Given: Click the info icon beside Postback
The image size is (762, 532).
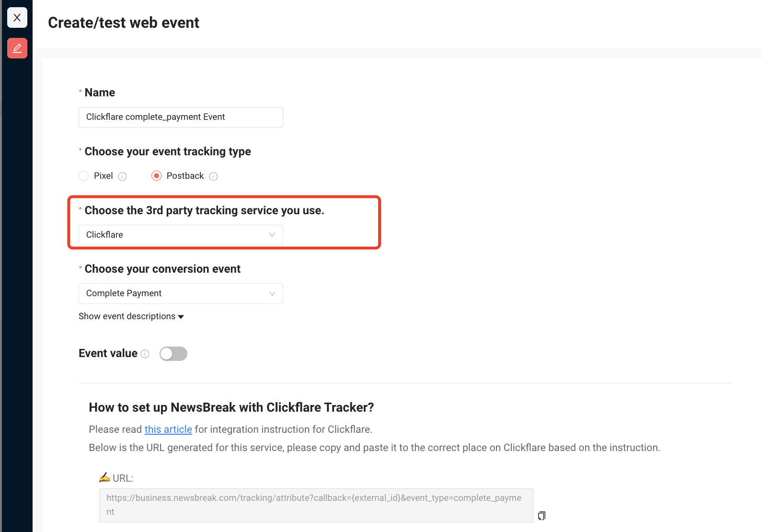Looking at the screenshot, I should pyautogui.click(x=214, y=176).
